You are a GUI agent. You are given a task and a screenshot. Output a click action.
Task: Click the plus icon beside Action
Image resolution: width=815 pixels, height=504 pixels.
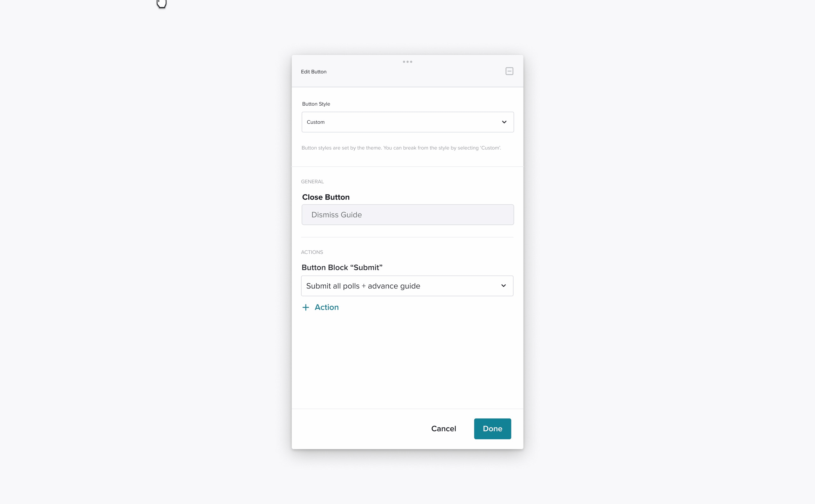305,307
